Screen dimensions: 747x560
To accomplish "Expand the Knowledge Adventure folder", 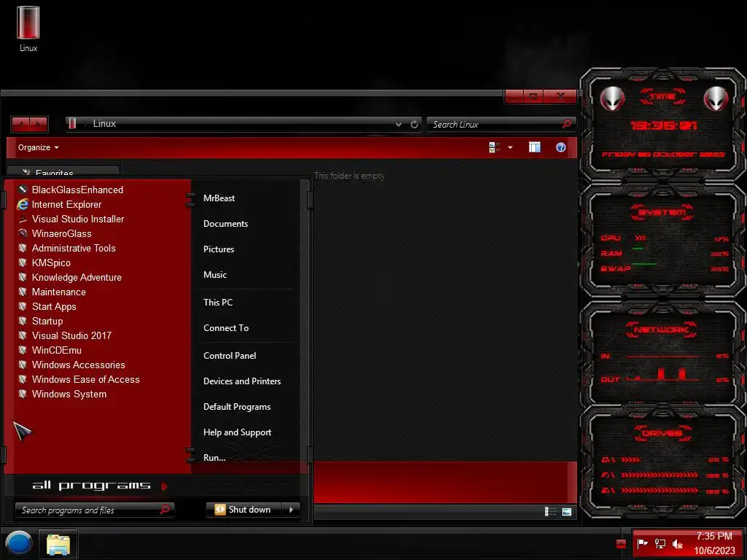I will tap(76, 277).
